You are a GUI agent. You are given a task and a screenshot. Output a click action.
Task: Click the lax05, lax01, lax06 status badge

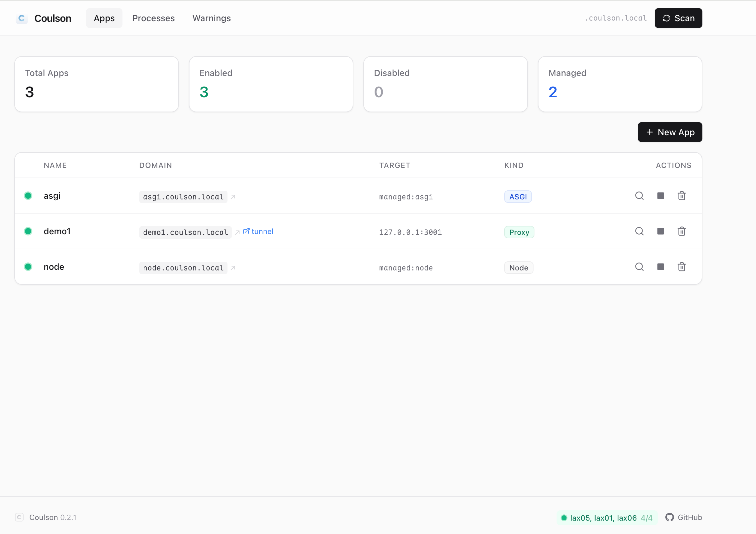pos(606,518)
